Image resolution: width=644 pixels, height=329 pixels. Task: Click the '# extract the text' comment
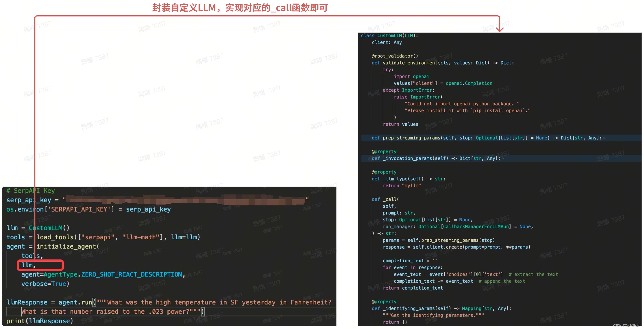533,274
